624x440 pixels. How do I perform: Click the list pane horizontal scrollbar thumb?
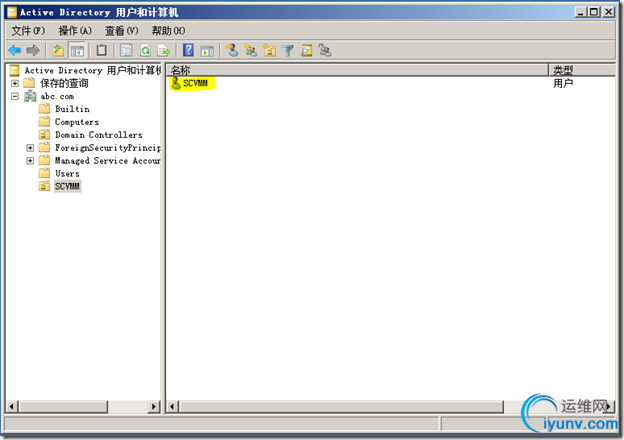341,406
